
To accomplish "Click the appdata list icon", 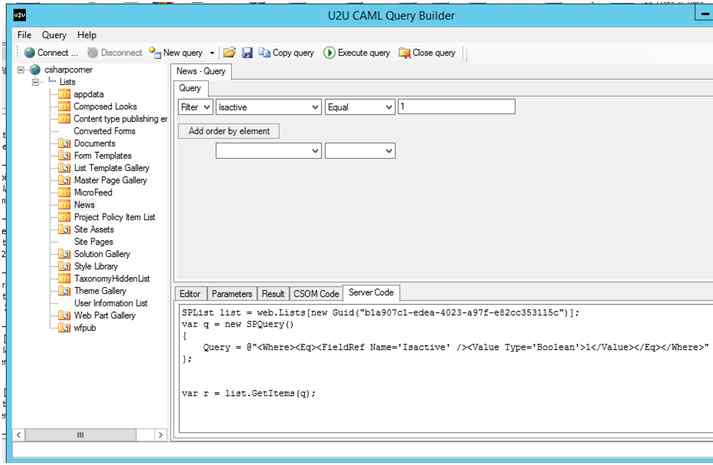I will tap(64, 94).
